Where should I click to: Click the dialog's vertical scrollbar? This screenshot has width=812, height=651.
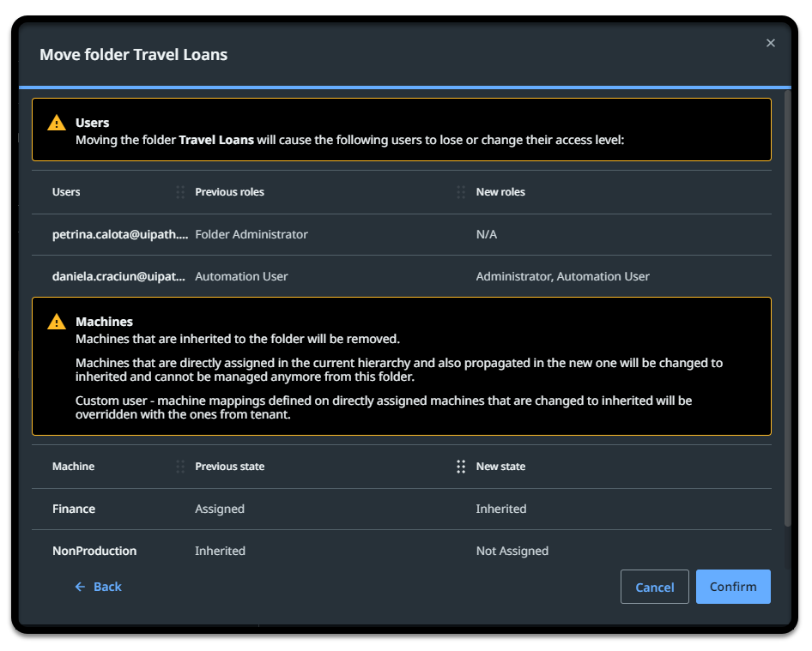click(787, 309)
